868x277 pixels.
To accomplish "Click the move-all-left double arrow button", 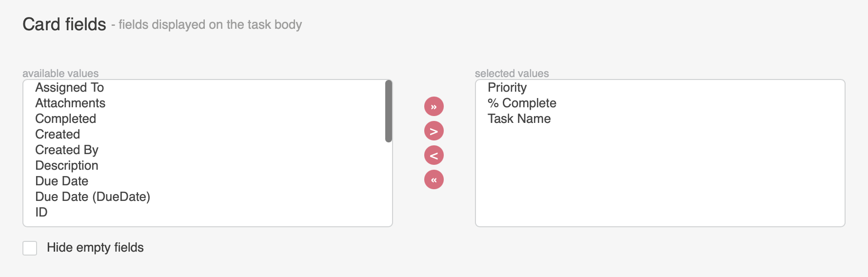I will [434, 179].
